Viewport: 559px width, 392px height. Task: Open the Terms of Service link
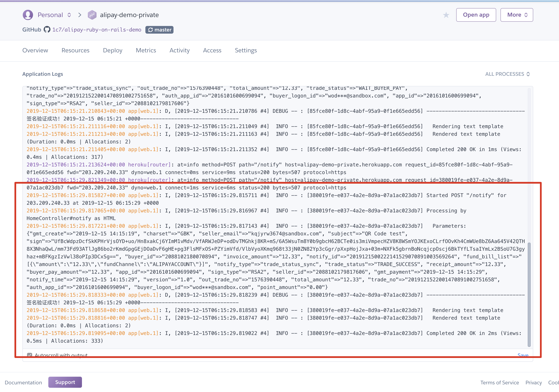[499, 382]
